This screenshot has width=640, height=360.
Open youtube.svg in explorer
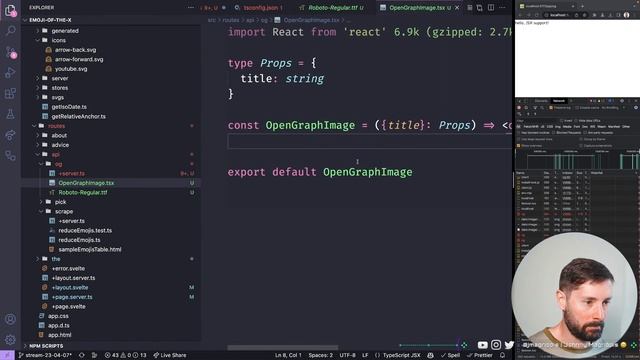(71, 69)
